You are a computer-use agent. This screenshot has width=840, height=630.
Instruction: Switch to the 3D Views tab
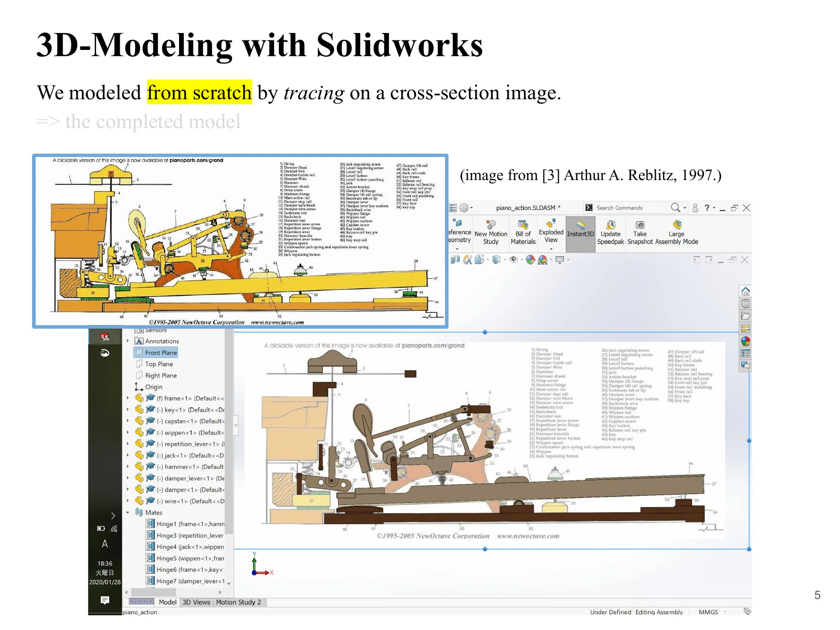[x=196, y=602]
